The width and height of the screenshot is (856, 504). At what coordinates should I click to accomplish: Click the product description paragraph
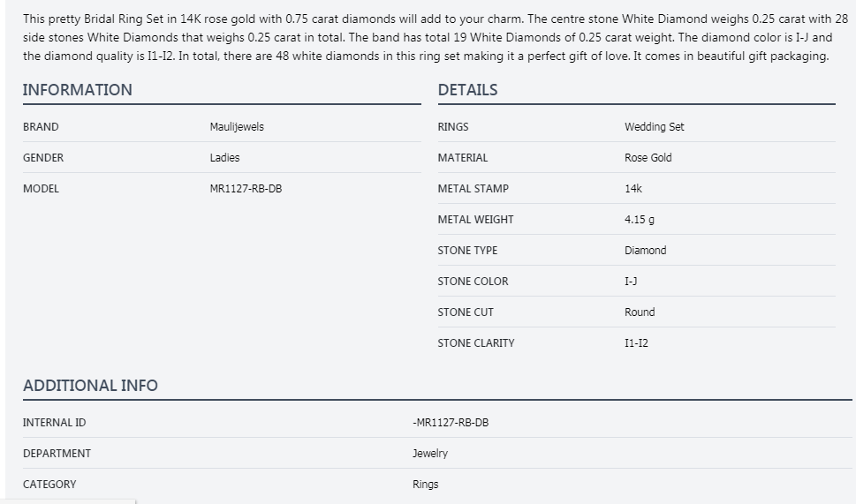(436, 38)
